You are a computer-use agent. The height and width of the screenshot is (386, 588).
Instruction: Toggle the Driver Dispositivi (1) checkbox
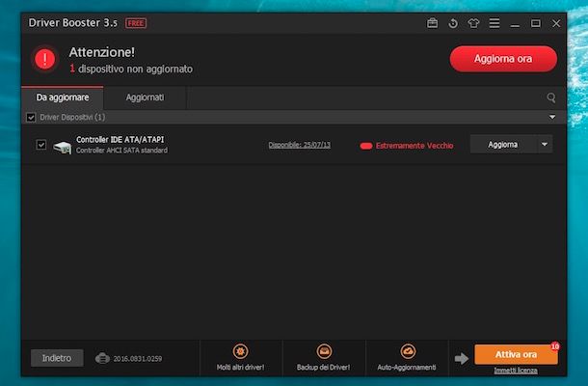[31, 118]
